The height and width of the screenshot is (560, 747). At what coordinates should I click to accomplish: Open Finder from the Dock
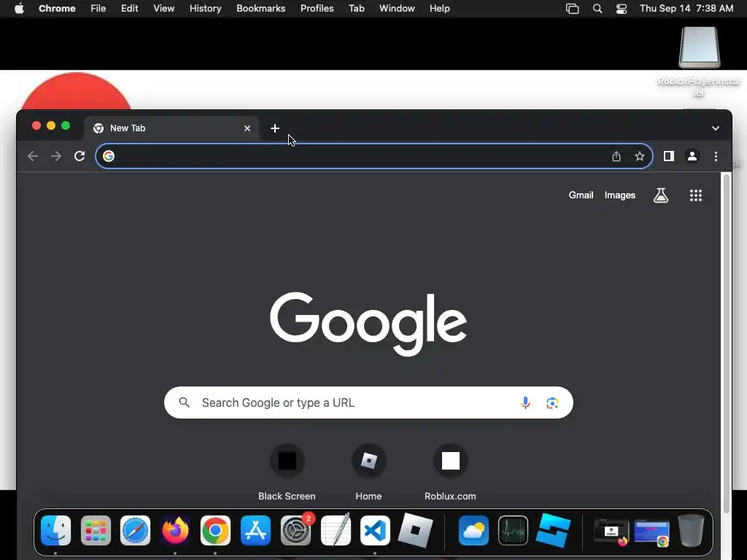coord(55,531)
